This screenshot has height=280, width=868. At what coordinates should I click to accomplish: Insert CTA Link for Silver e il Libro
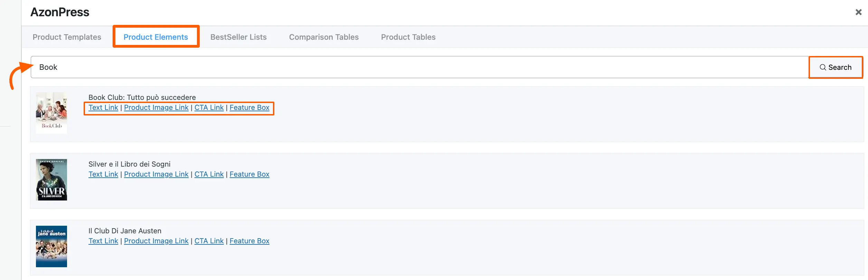tap(209, 174)
